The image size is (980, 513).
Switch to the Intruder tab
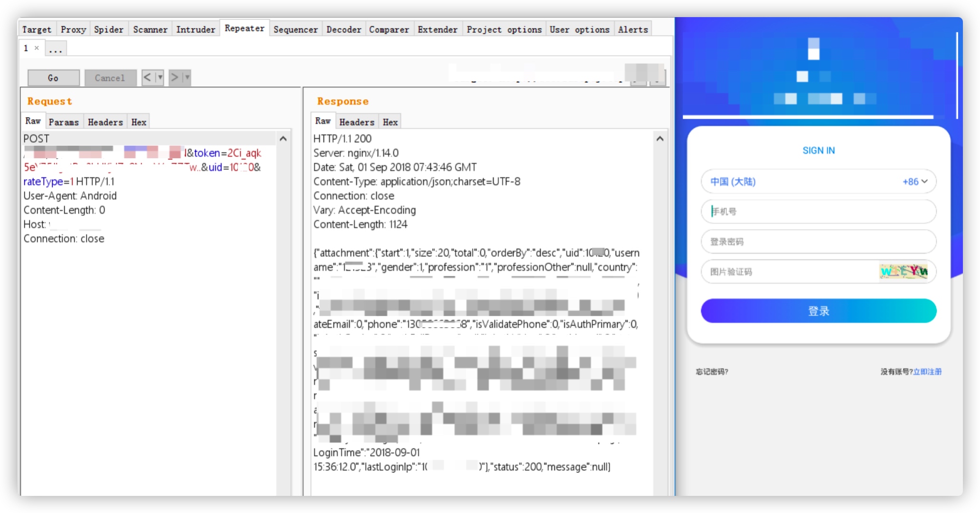coord(195,29)
